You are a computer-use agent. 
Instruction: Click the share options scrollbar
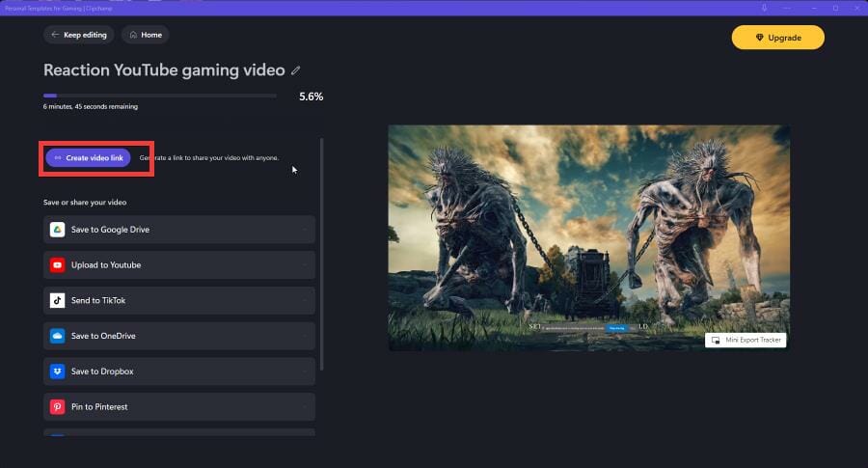321,254
